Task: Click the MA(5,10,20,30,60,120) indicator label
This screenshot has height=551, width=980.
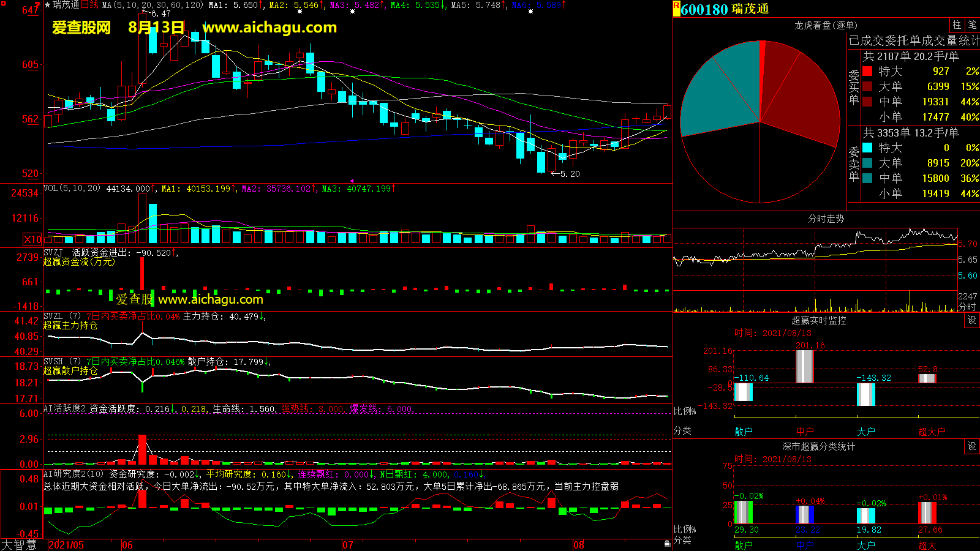Action: [x=153, y=5]
